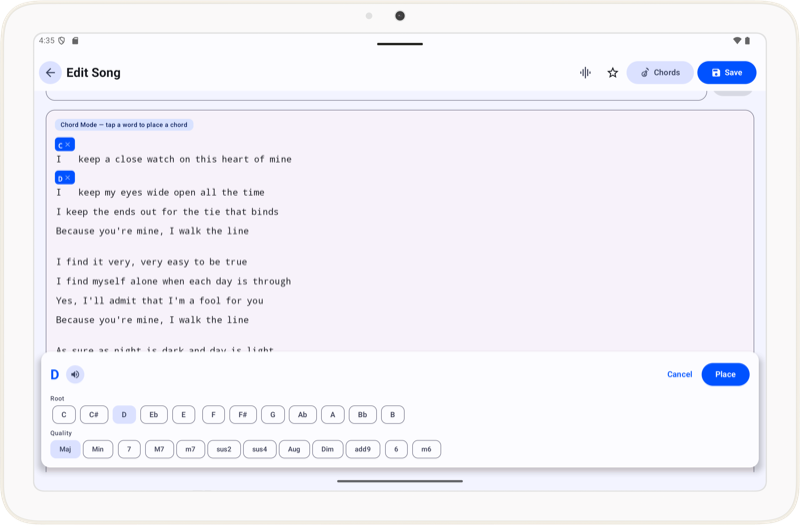Select root note Bb
800x525 pixels.
point(363,415)
